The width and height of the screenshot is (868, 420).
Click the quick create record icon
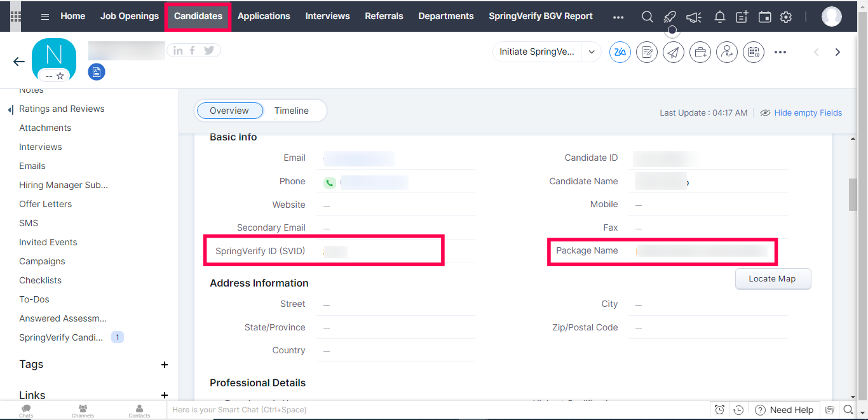(742, 17)
